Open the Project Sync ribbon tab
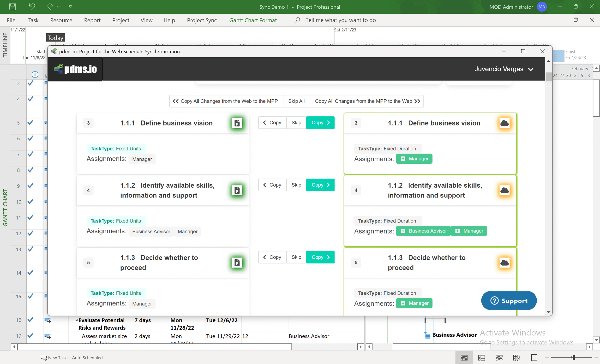Screen dimensions: 600x364 point(202,20)
